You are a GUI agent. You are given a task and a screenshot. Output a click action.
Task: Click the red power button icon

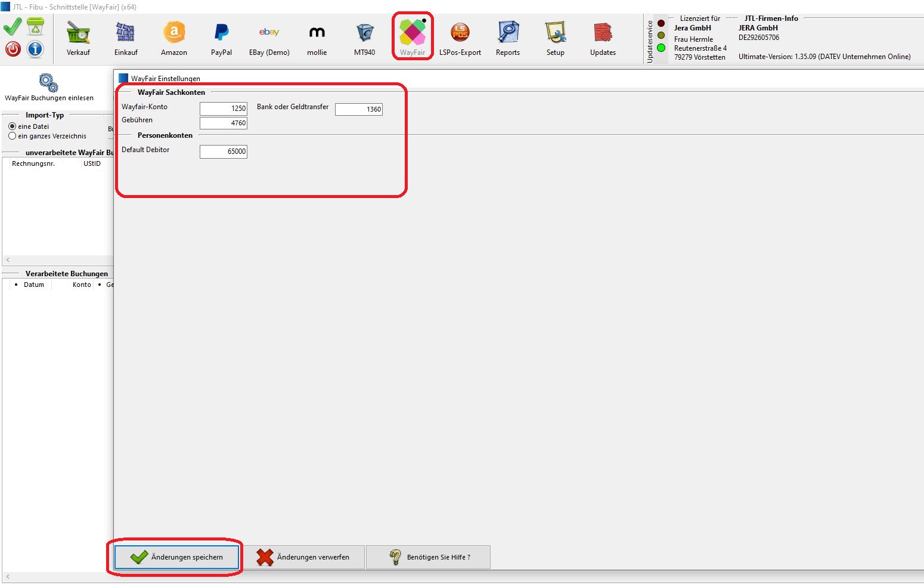pos(13,49)
